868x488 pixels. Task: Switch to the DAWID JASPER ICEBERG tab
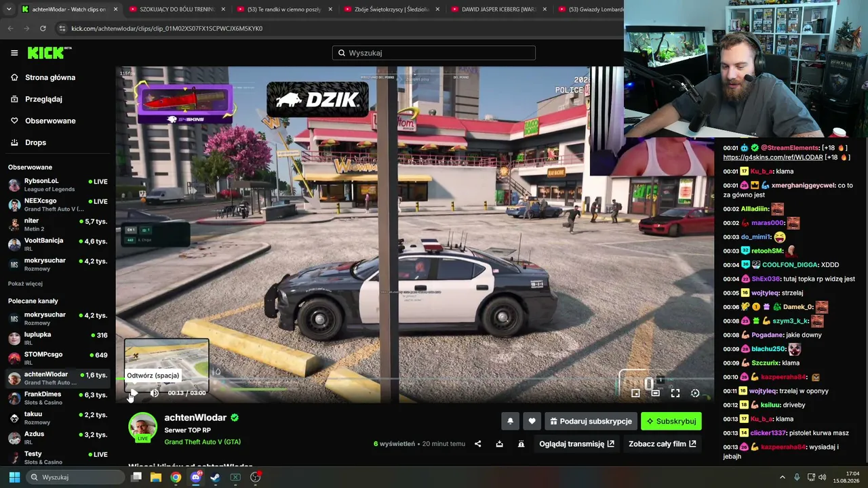pyautogui.click(x=499, y=9)
